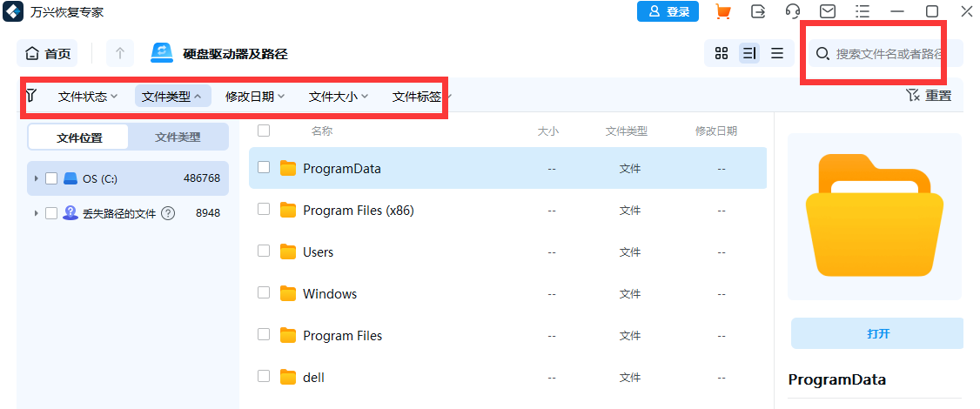The height and width of the screenshot is (409, 980).
Task: Sort by the 修改日期 column header
Action: [x=716, y=131]
